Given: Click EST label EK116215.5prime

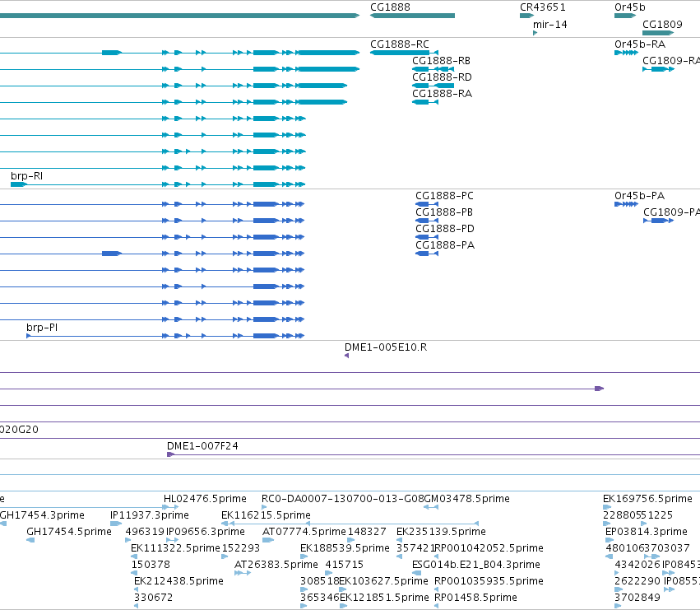Looking at the screenshot, I should point(266,515).
